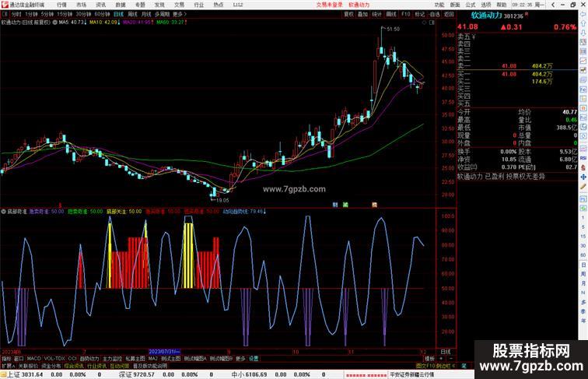Click the MA5 40.73 indicator label
Screen dimensions: 588x379
(73, 23)
